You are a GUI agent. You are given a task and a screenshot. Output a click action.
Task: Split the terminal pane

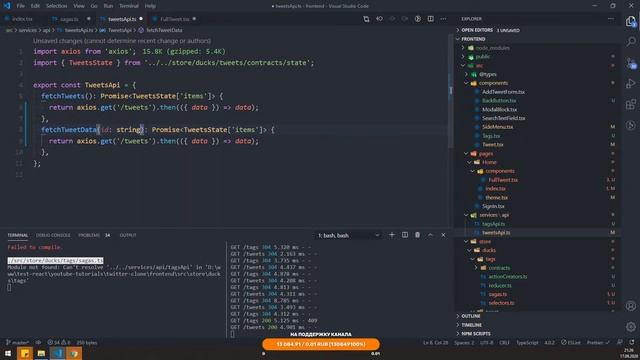pyautogui.click(x=405, y=235)
